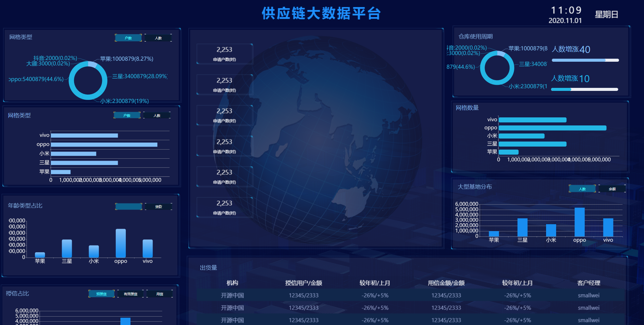This screenshot has width=644, height=325.
Task: Select 贷款 in 年龄类型占比 panel
Action: [159, 207]
